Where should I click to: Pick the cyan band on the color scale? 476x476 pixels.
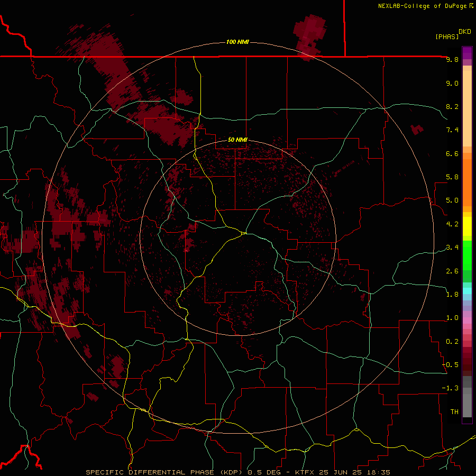click(x=467, y=291)
